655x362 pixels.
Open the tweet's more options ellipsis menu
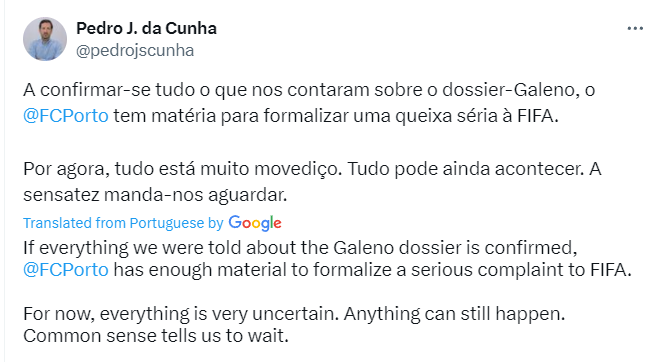click(x=635, y=28)
